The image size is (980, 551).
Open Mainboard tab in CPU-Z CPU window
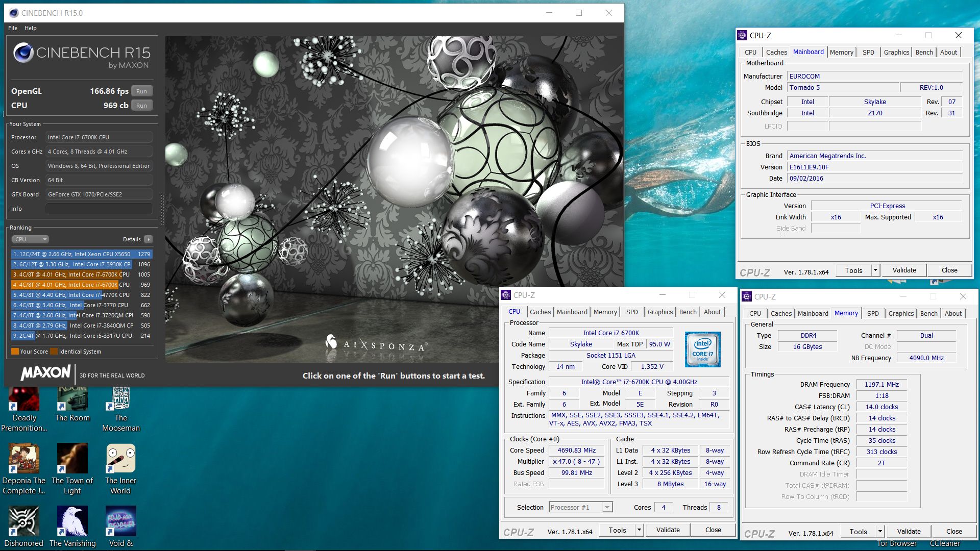[x=572, y=312]
